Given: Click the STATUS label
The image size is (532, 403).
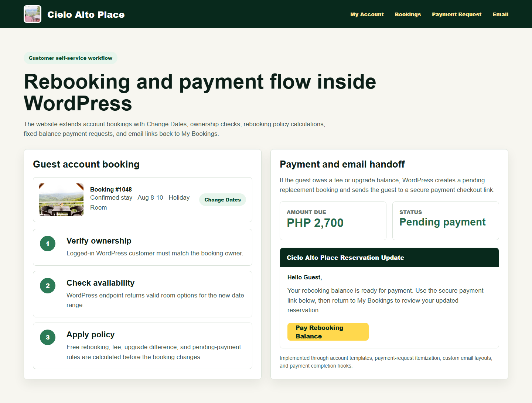Looking at the screenshot, I should [410, 212].
